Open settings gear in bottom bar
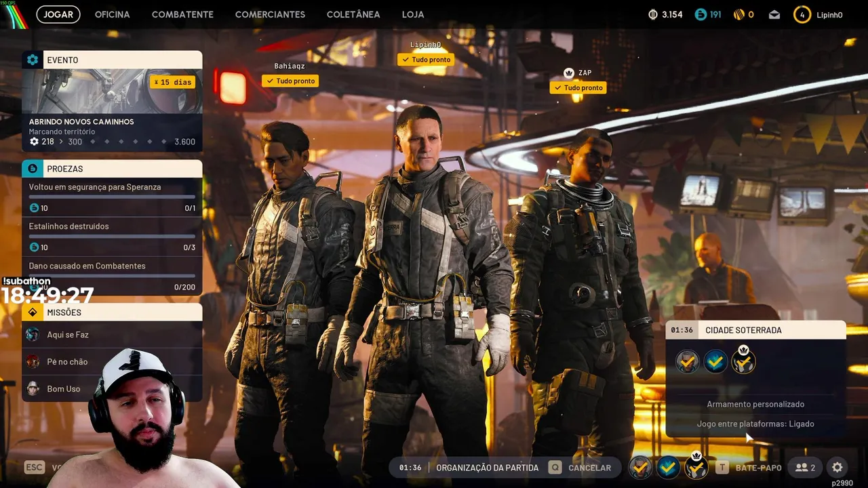Image resolution: width=868 pixels, height=488 pixels. point(837,468)
